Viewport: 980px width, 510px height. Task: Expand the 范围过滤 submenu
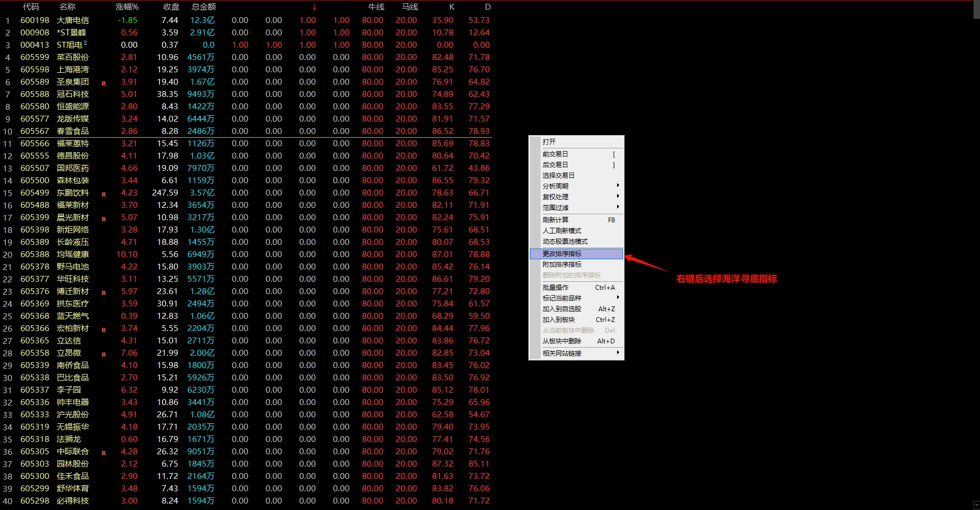576,207
